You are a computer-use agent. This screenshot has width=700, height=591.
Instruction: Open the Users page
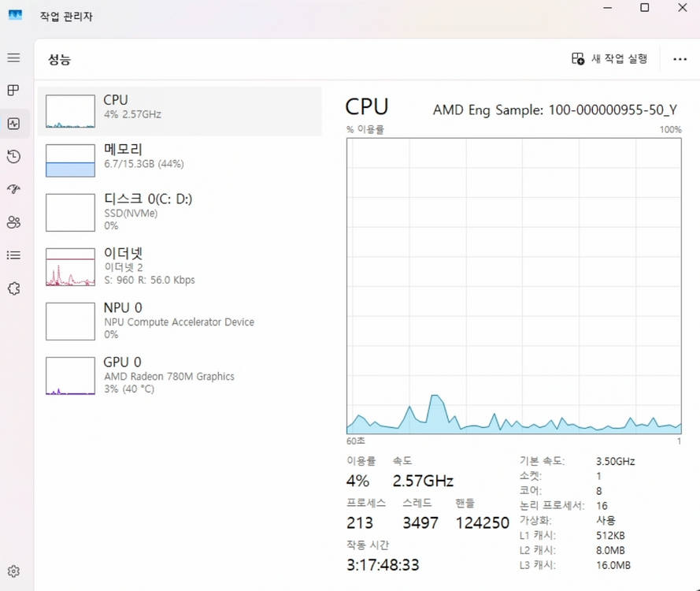[x=13, y=222]
